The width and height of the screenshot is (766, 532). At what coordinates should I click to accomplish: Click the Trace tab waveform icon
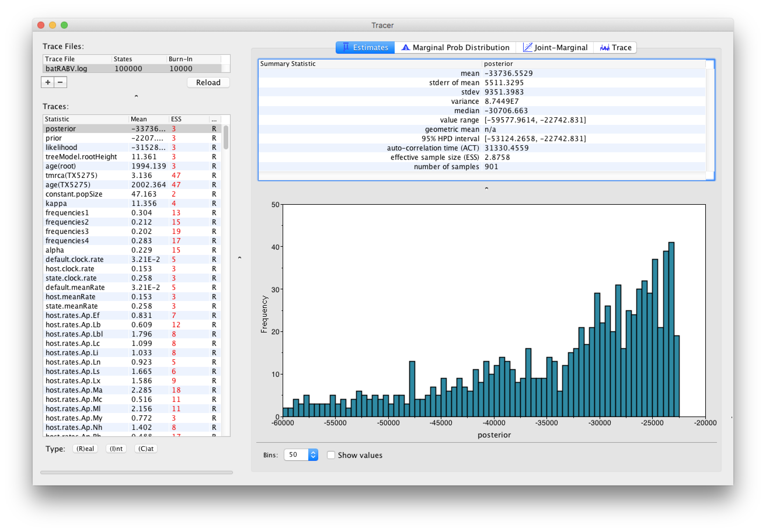coord(605,47)
